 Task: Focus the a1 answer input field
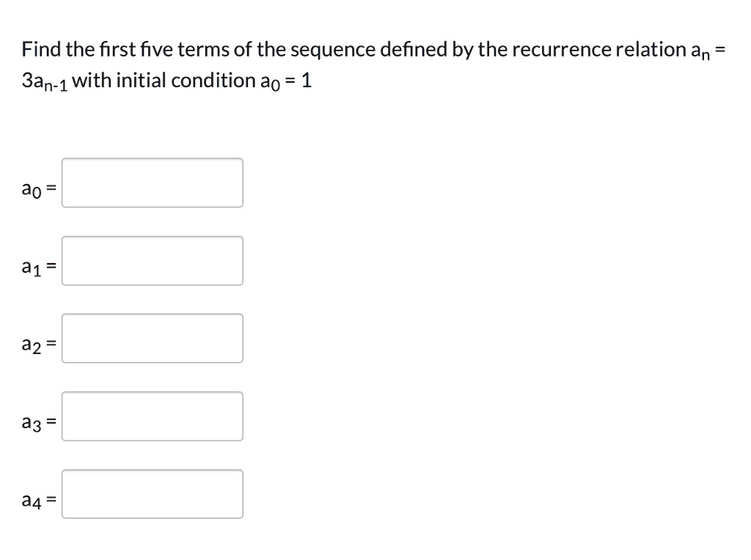click(x=153, y=261)
